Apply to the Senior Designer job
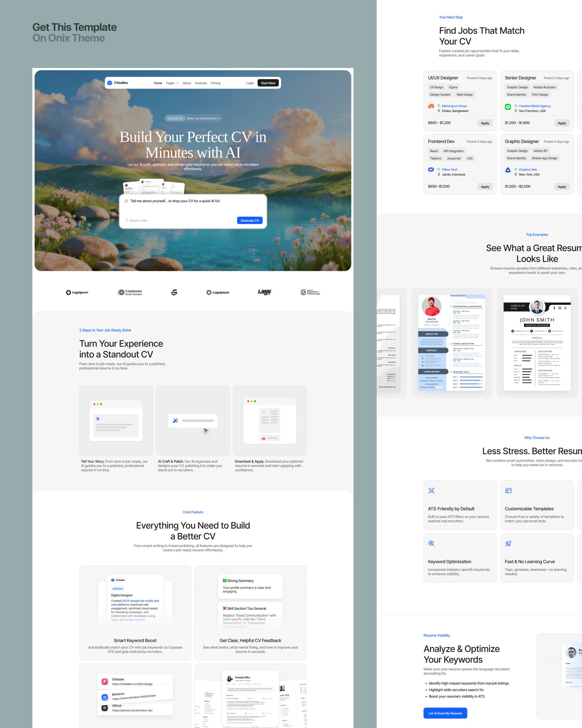582x728 pixels. pyautogui.click(x=562, y=123)
